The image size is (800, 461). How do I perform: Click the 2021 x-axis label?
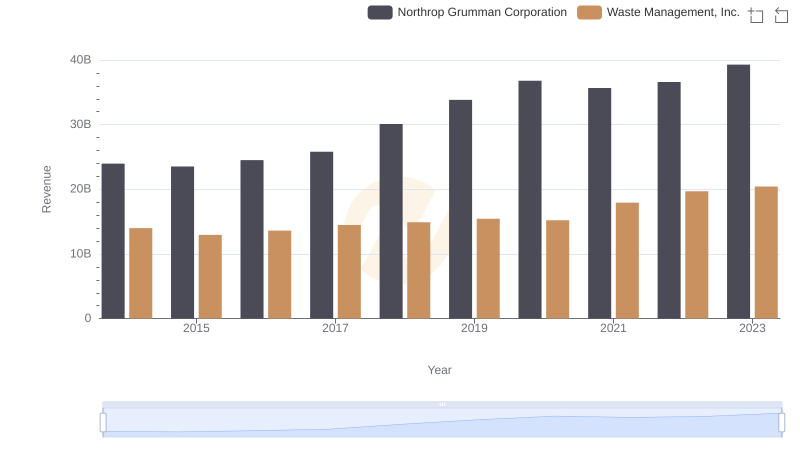tap(613, 328)
